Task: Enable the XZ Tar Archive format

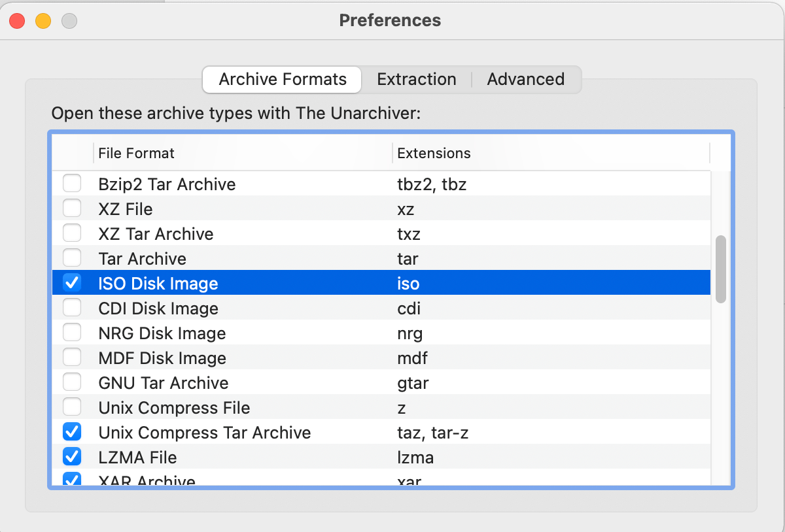Action: coord(72,233)
